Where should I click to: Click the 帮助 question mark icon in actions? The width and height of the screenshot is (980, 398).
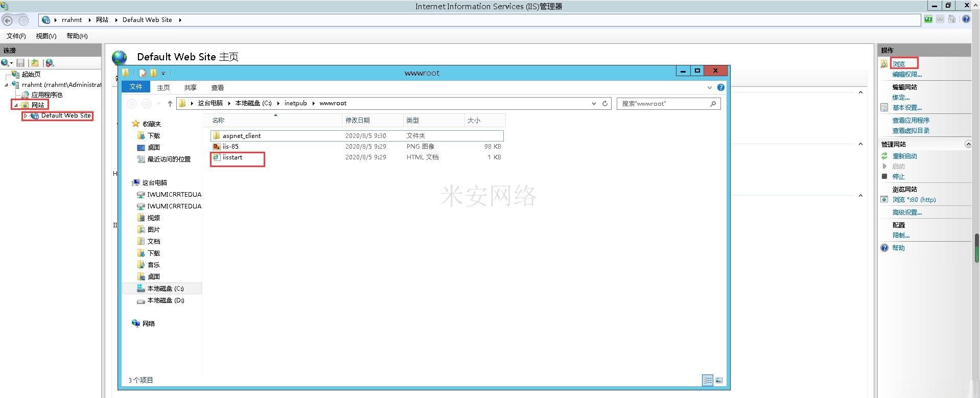coord(884,248)
